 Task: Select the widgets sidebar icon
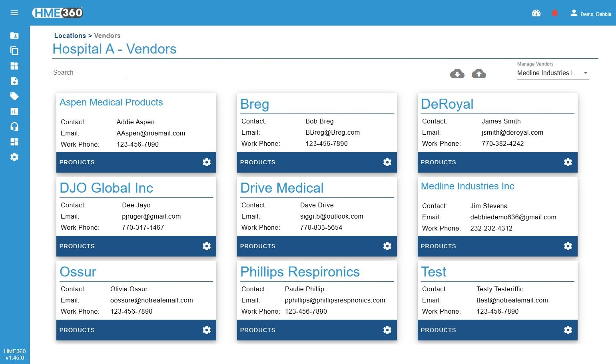(x=14, y=66)
